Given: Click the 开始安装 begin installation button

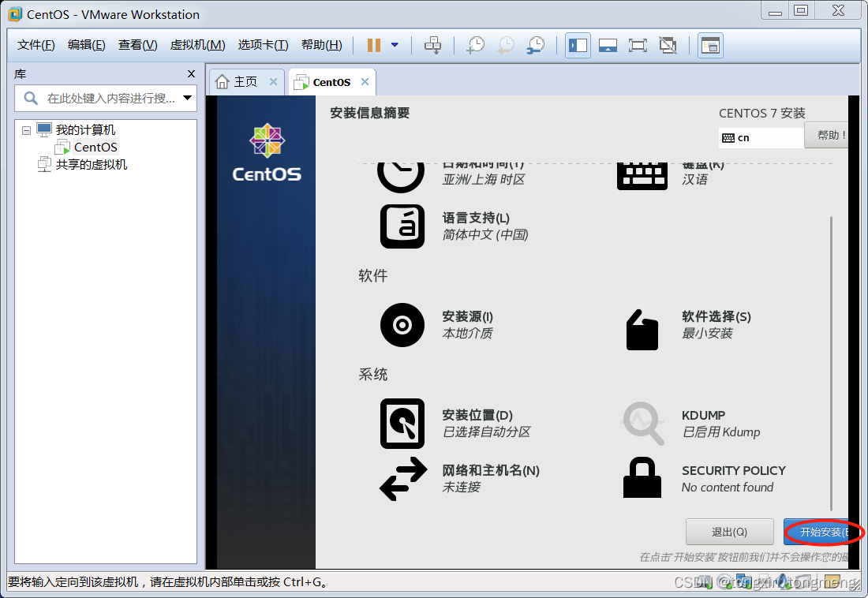Looking at the screenshot, I should click(816, 532).
